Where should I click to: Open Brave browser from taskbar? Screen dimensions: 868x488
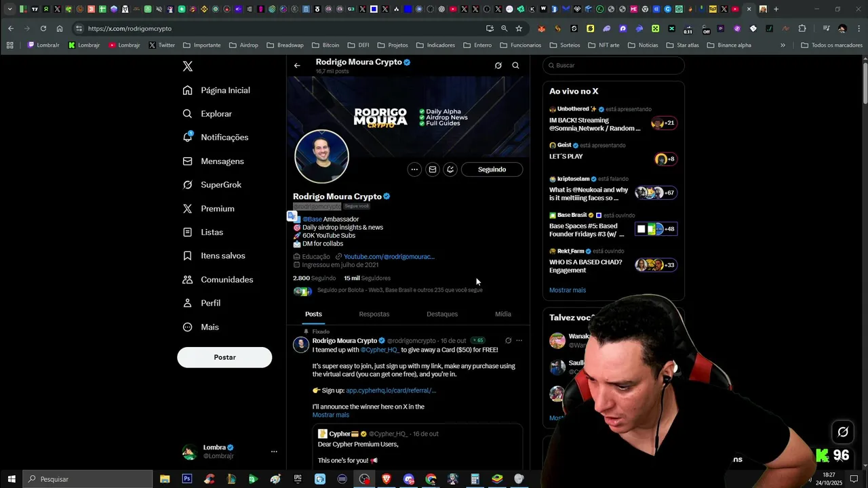click(x=387, y=479)
